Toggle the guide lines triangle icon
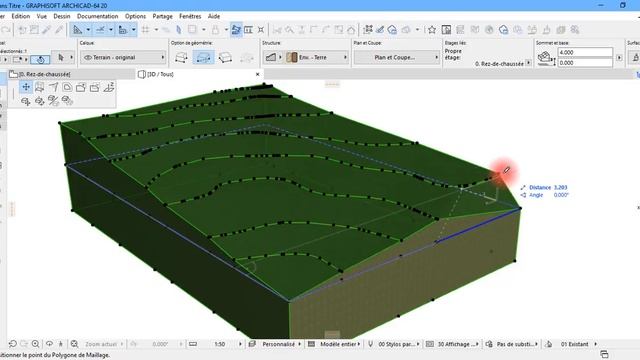 tap(77, 30)
